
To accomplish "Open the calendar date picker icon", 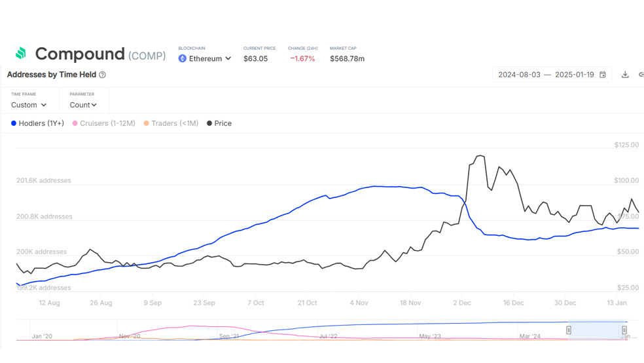I will tap(603, 75).
